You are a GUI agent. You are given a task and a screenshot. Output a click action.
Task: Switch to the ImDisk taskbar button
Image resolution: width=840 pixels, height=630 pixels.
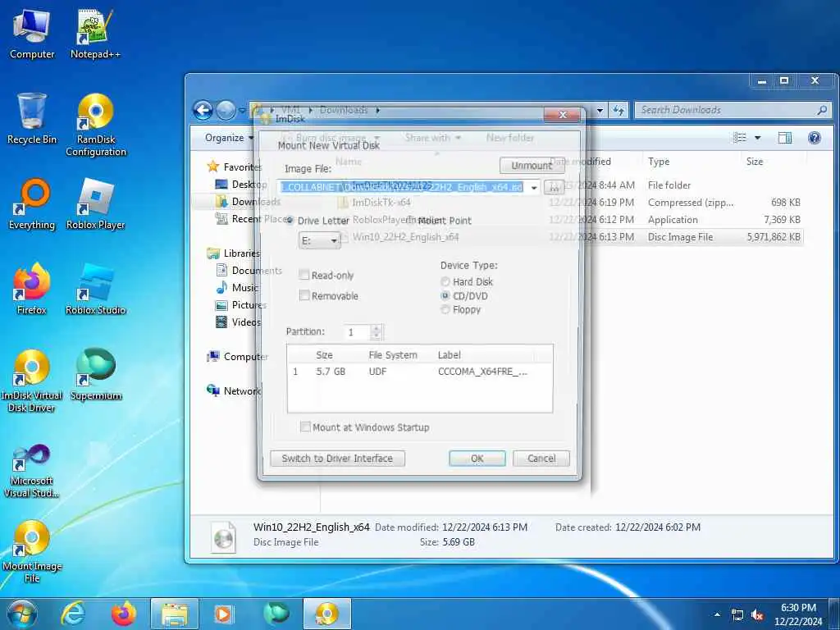pyautogui.click(x=327, y=614)
